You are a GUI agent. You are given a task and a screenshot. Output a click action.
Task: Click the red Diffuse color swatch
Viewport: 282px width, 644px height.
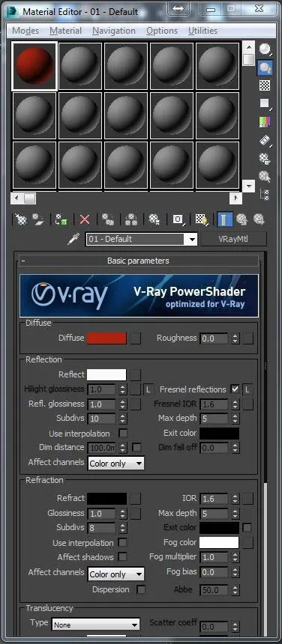(107, 338)
